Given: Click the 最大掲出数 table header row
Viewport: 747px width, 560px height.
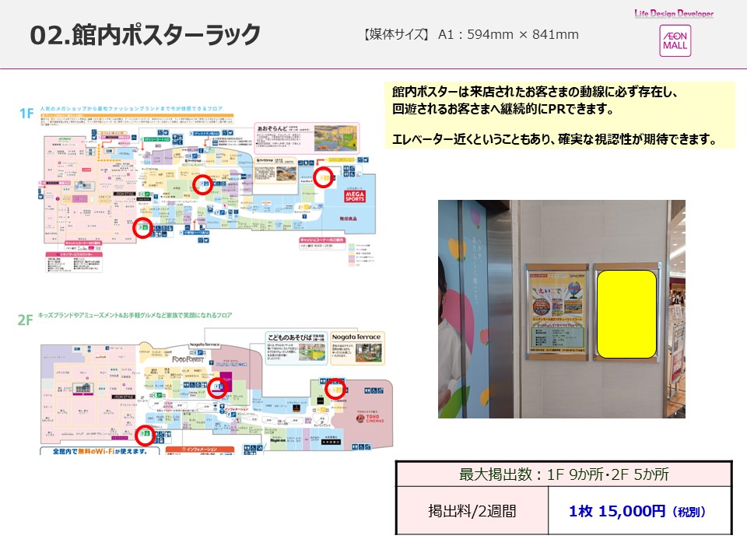Looking at the screenshot, I should click(563, 474).
